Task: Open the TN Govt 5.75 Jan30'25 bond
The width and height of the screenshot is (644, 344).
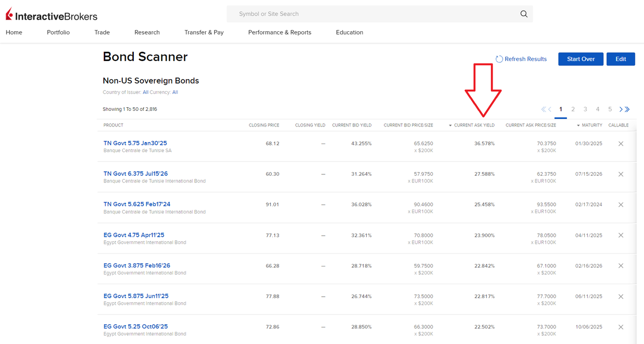Action: 135,143
